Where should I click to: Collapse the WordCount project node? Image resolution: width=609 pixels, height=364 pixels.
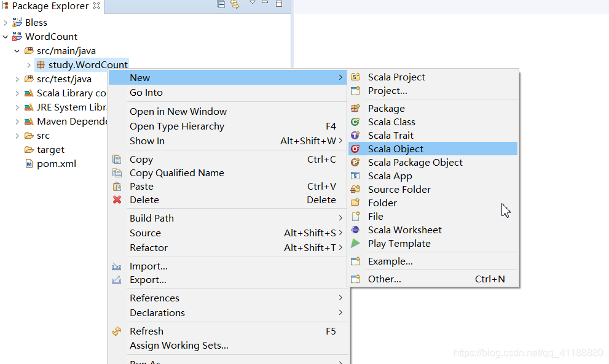6,37
